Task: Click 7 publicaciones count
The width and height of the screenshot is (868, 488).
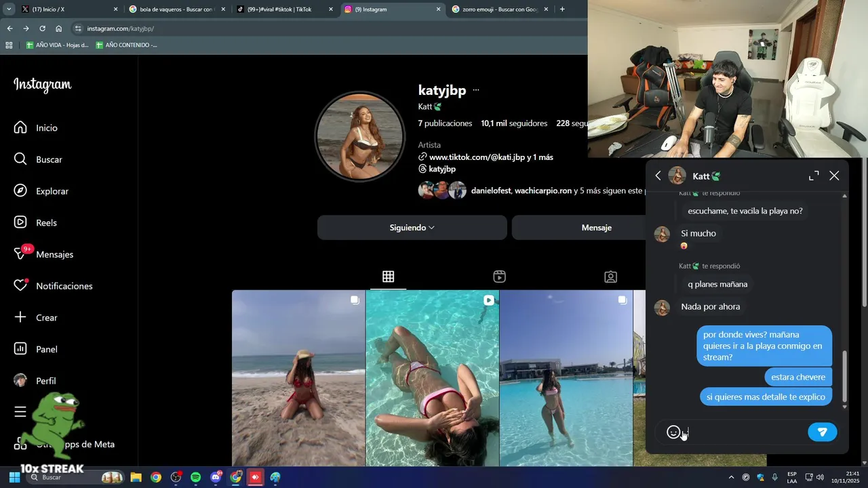Action: (445, 123)
